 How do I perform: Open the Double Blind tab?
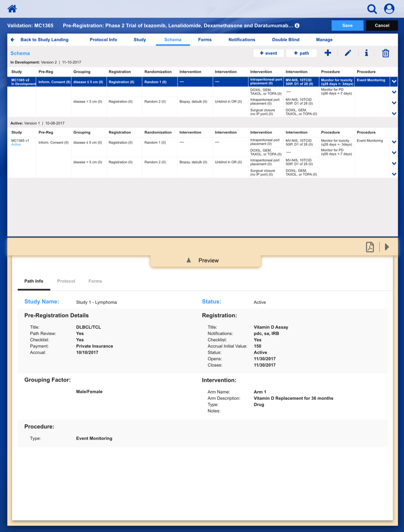coord(285,40)
